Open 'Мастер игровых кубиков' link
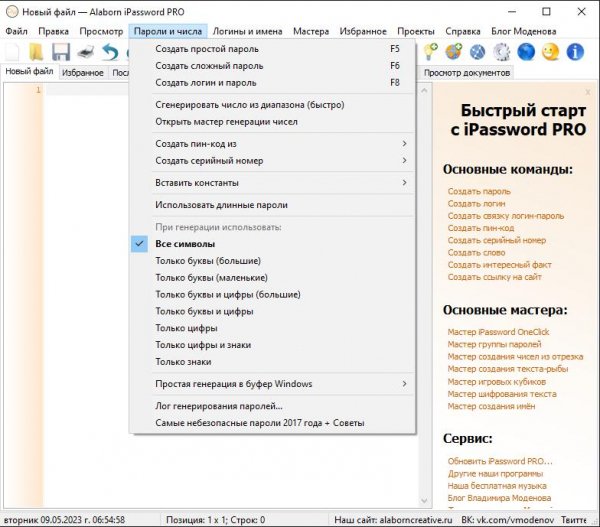 [x=497, y=382]
